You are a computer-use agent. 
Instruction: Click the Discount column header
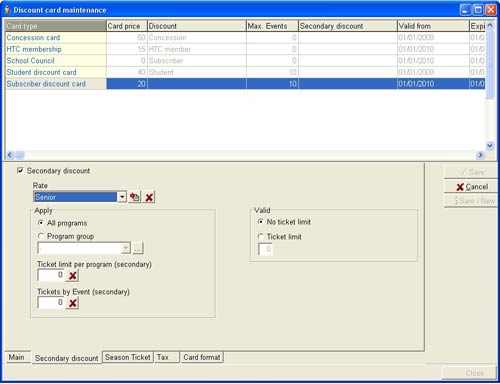[x=197, y=26]
